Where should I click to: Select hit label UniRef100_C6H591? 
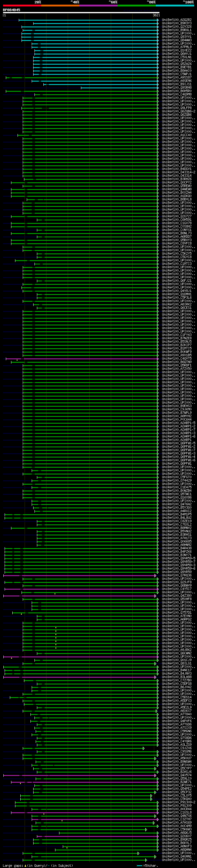coord(177,220)
